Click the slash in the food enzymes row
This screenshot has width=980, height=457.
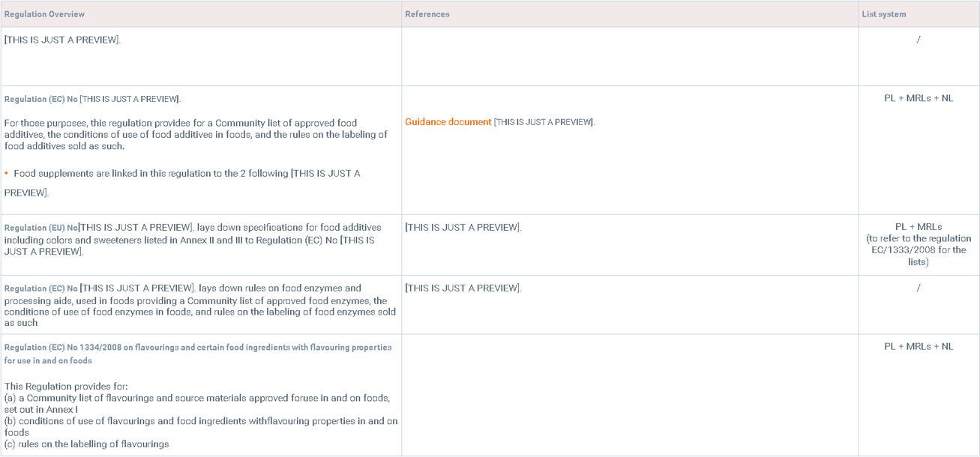[x=919, y=288]
